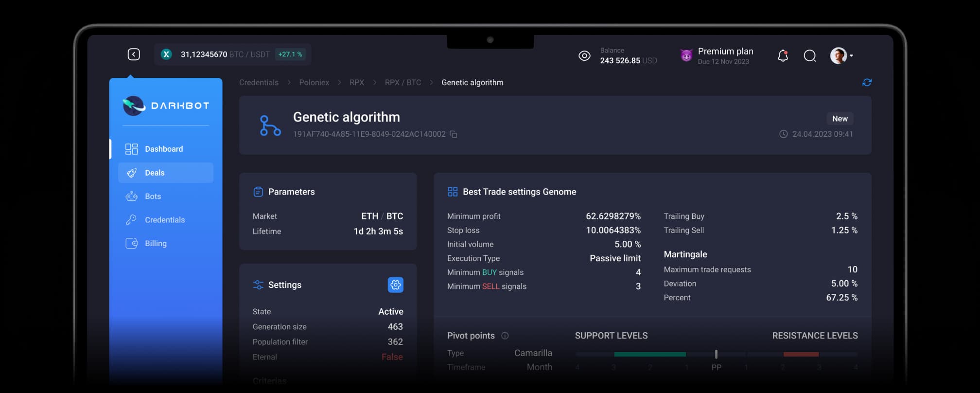Copy the algorithm ID with copy icon
Image resolution: width=980 pixels, height=393 pixels.
point(453,134)
